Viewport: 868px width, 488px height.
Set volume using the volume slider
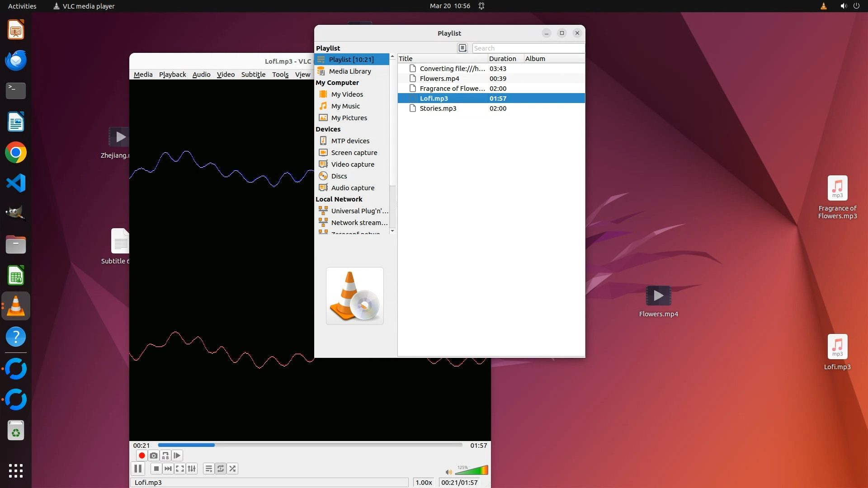[472, 471]
